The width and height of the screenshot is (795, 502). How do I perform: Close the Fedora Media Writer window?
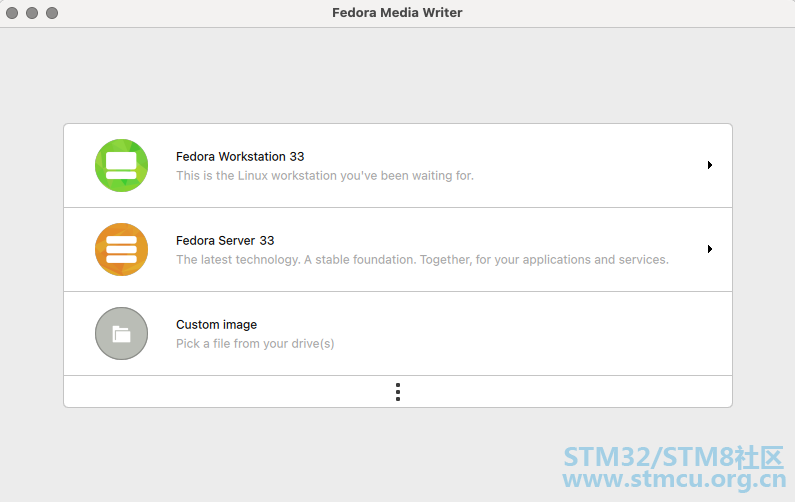[x=12, y=13]
